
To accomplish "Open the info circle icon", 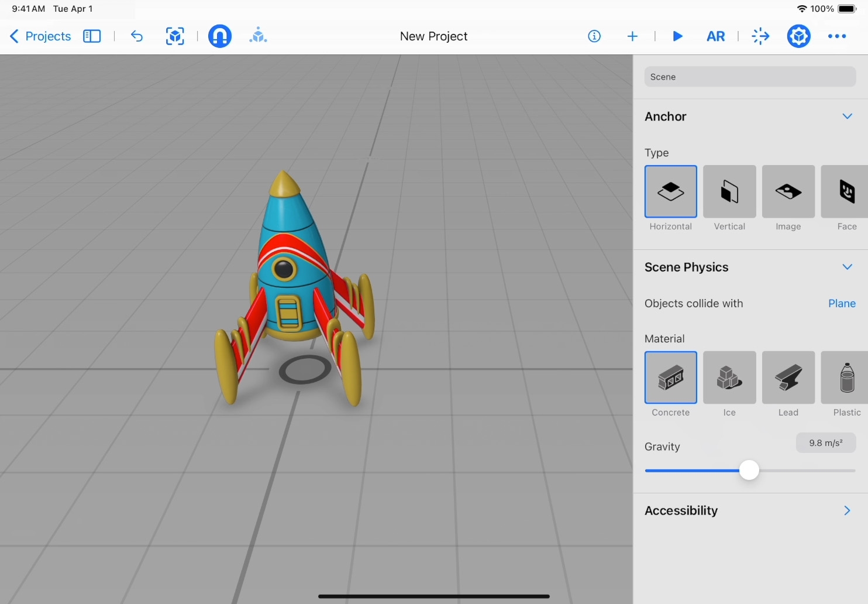I will (x=594, y=36).
